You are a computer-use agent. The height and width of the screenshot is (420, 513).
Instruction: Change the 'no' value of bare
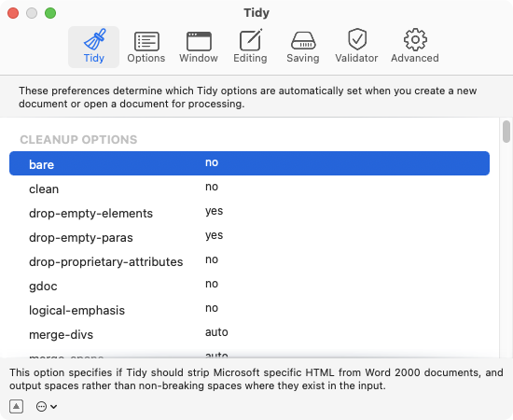(212, 162)
